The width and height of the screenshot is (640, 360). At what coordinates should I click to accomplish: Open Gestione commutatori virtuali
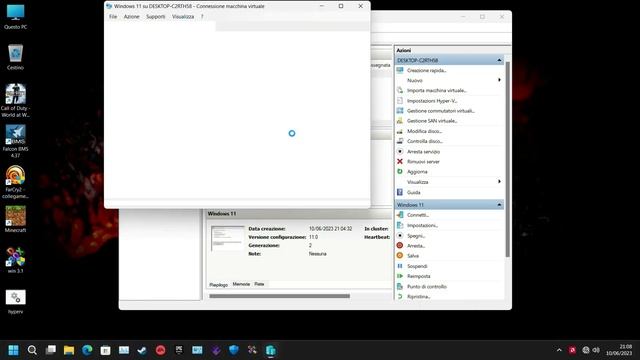(440, 111)
